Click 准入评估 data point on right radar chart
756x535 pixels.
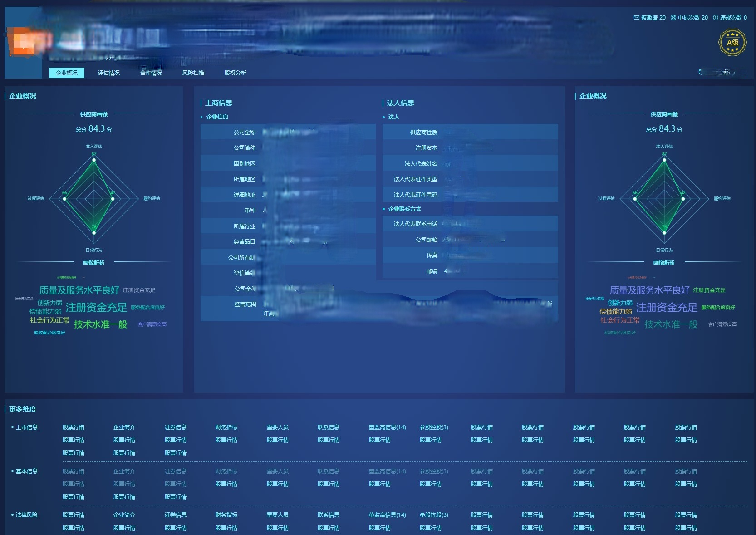point(664,160)
